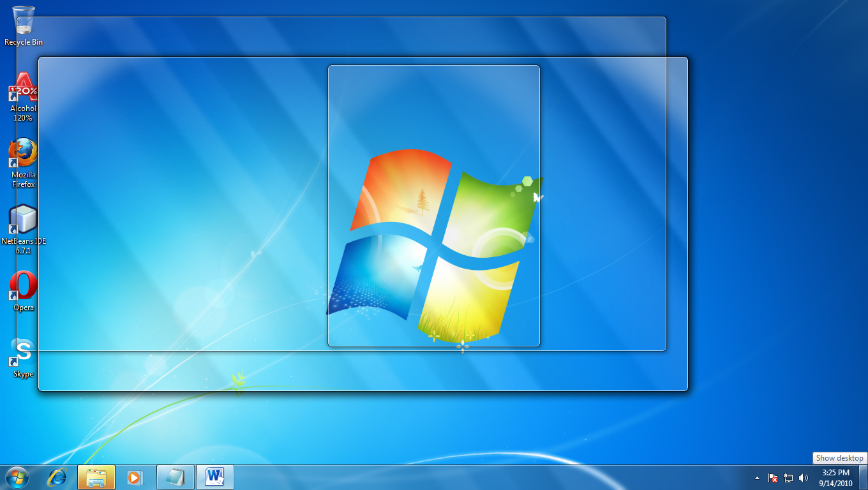Switch to the Microsoft Word taskbar window

click(x=215, y=477)
